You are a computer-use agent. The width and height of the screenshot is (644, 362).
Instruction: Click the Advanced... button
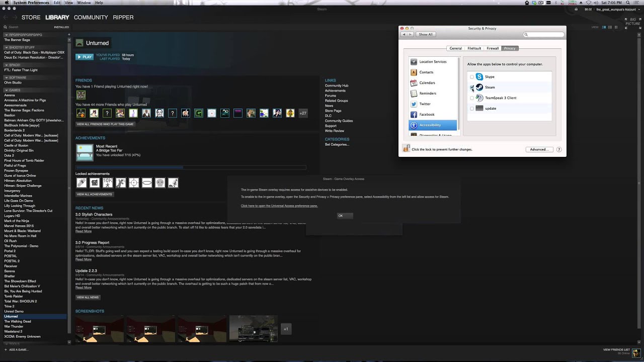point(539,149)
